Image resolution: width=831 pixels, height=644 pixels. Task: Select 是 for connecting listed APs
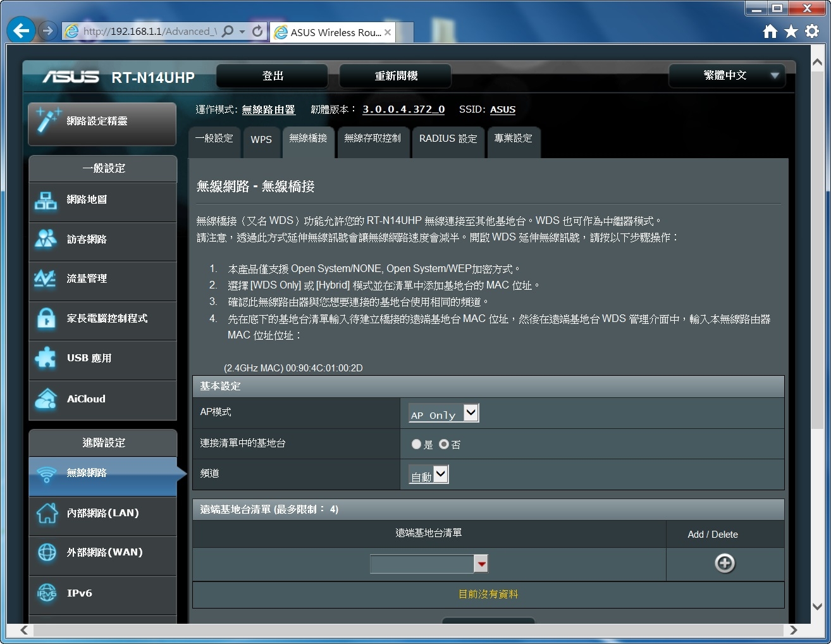(416, 444)
